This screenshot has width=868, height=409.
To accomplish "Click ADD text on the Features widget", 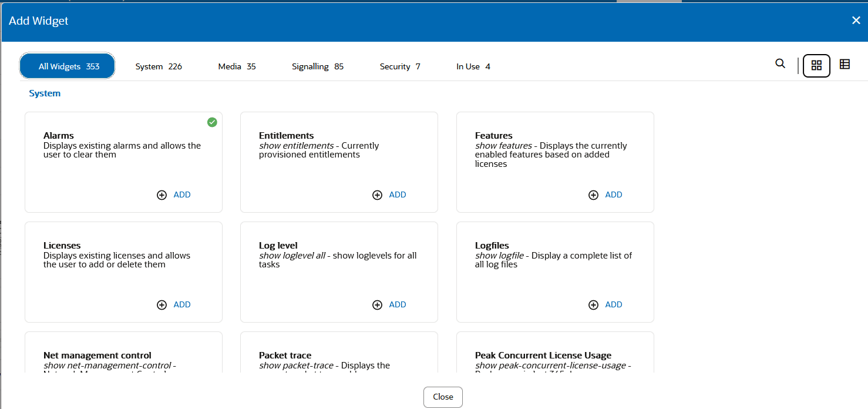I will tap(614, 195).
